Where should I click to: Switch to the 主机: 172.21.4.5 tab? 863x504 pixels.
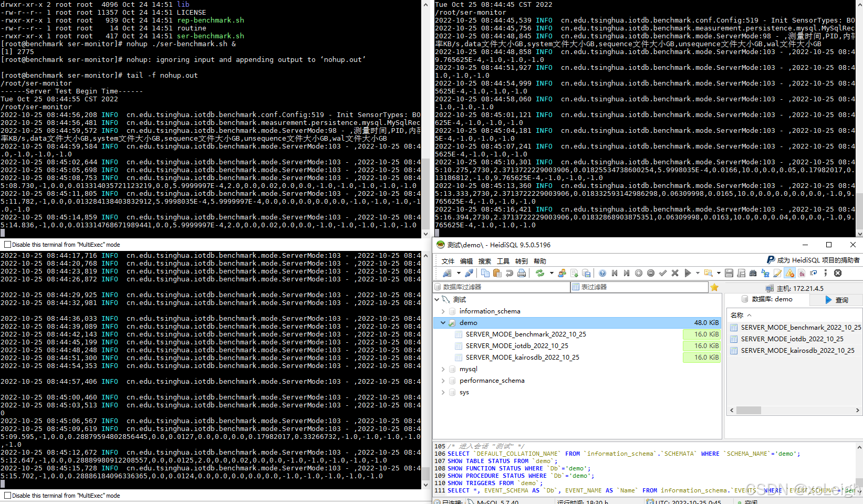pos(795,288)
